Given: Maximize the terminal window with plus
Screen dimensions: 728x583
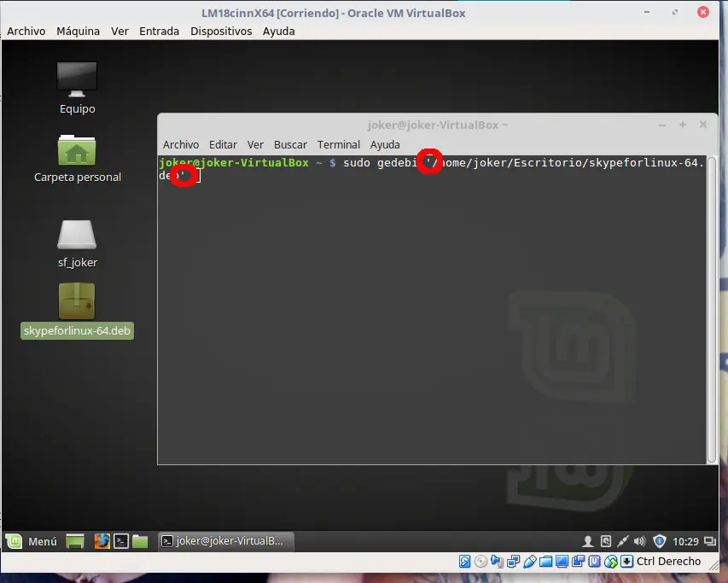Looking at the screenshot, I should click(683, 125).
